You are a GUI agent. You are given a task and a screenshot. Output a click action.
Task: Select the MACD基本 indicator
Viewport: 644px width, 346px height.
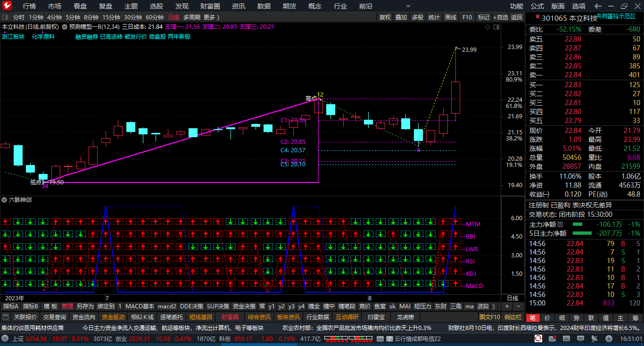[140, 306]
